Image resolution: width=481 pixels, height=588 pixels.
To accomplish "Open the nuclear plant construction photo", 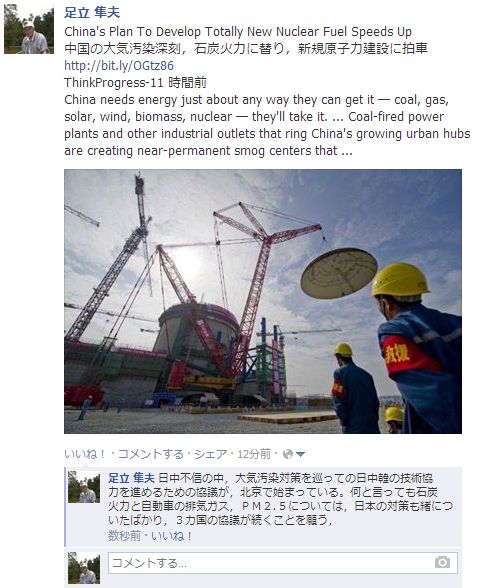I will click(x=263, y=302).
